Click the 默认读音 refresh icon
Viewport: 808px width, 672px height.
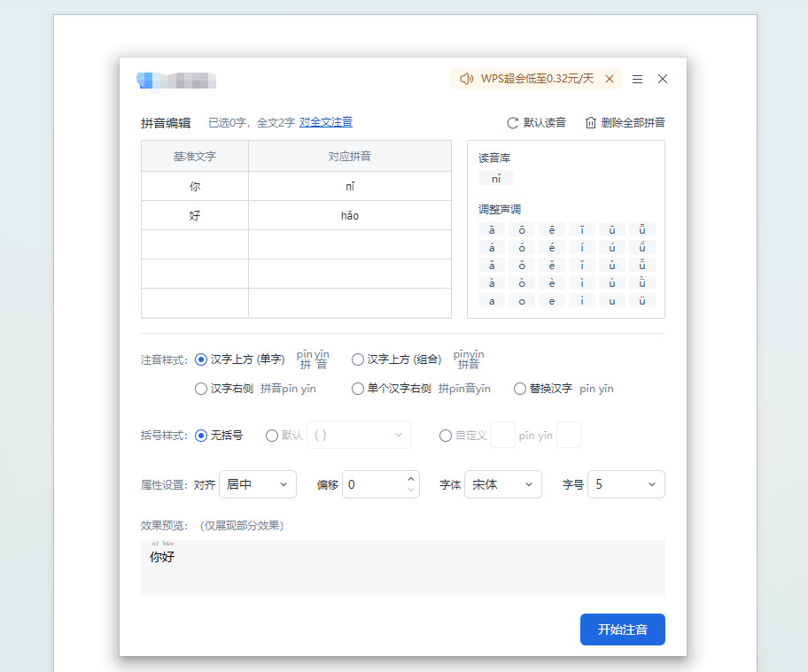[513, 123]
